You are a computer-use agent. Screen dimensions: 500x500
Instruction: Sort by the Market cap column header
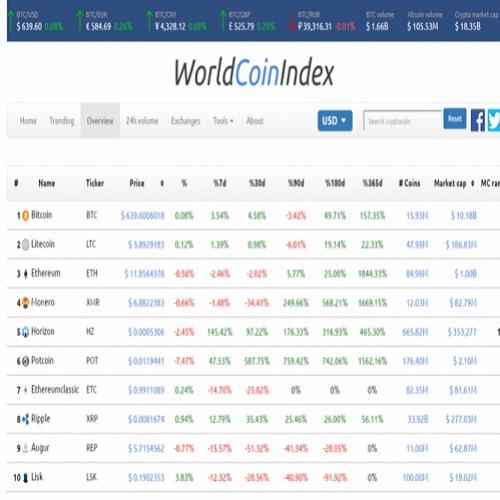coord(450,183)
